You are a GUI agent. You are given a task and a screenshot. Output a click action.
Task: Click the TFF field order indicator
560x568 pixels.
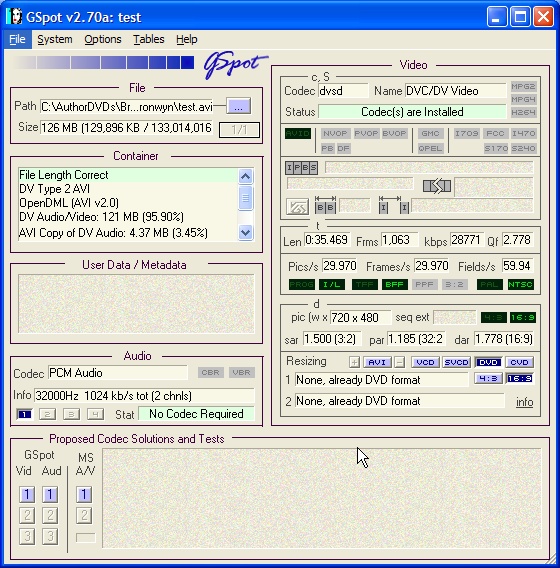pyautogui.click(x=365, y=284)
